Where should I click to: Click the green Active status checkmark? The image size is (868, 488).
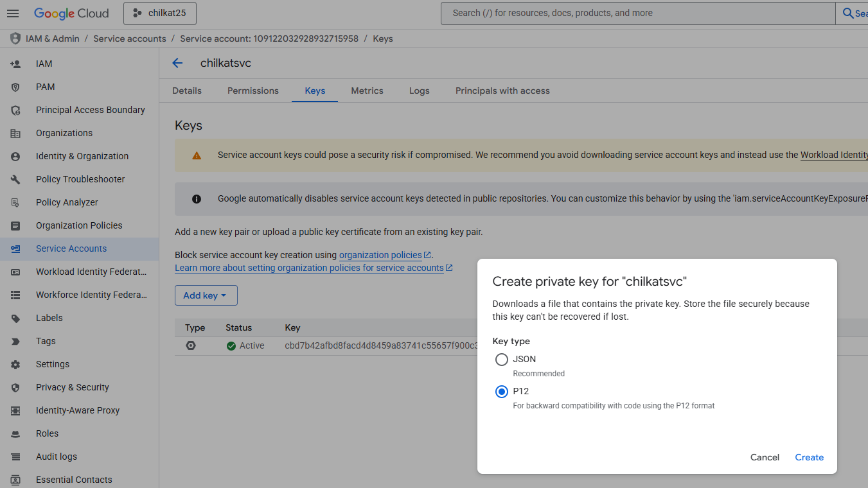(231, 345)
